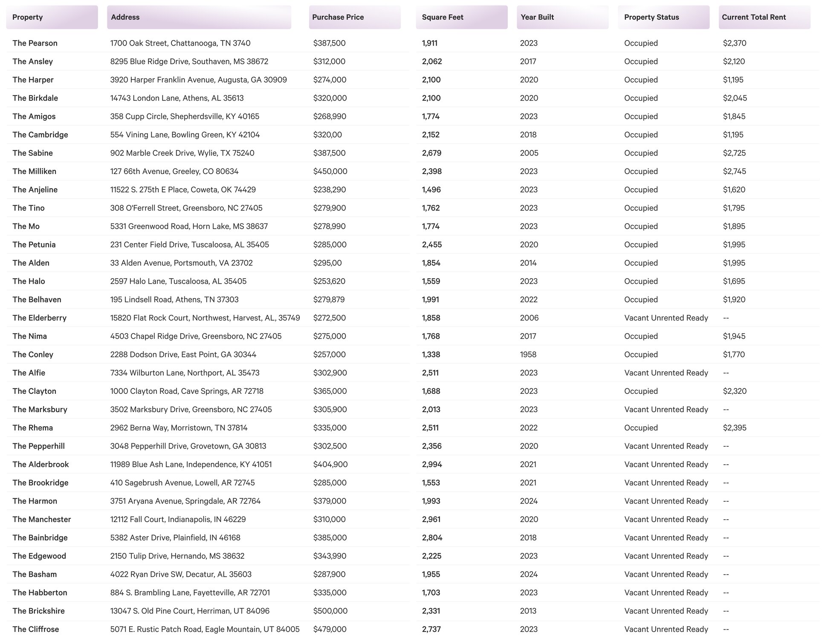Click the $450,000 purchase price cell
This screenshot has width=840, height=640.
click(x=330, y=172)
